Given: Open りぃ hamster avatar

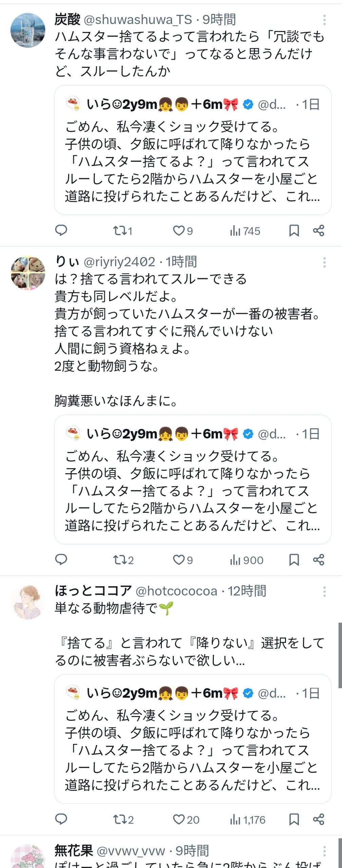Looking at the screenshot, I should [28, 273].
